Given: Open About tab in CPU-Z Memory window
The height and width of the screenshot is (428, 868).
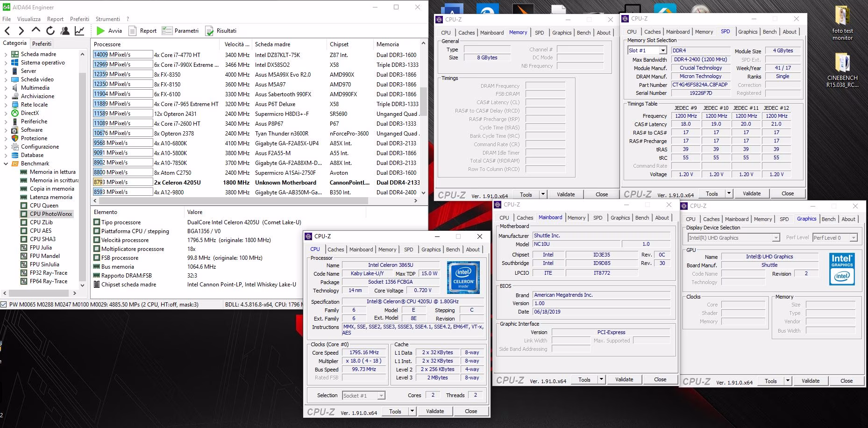Looking at the screenshot, I should coord(604,33).
